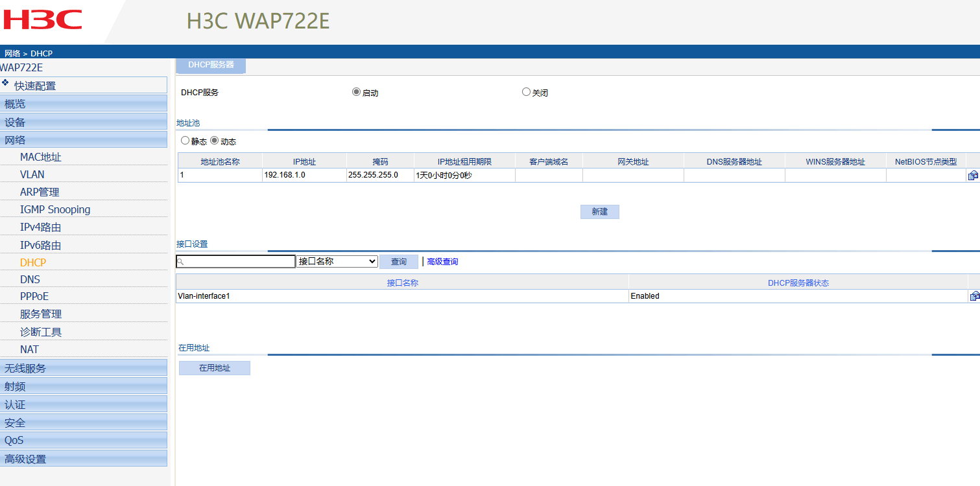Go to ARP管理 page
This screenshot has width=980, height=486.
40,192
